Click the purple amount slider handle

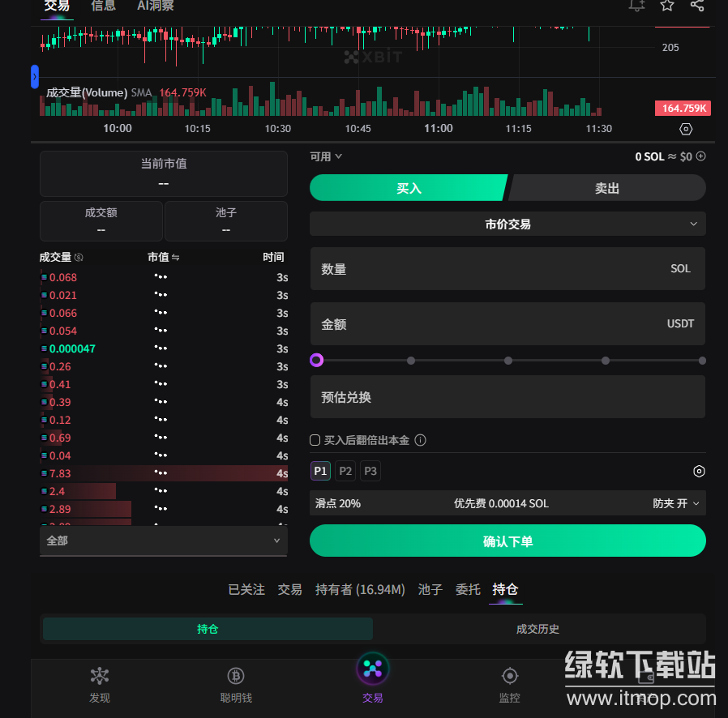point(317,361)
